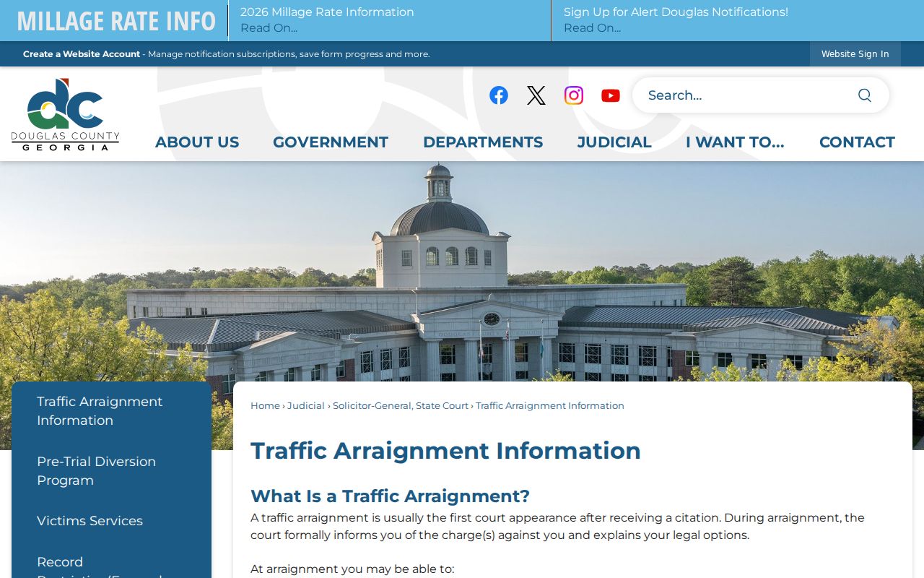Open the Facebook social icon

pos(499,95)
